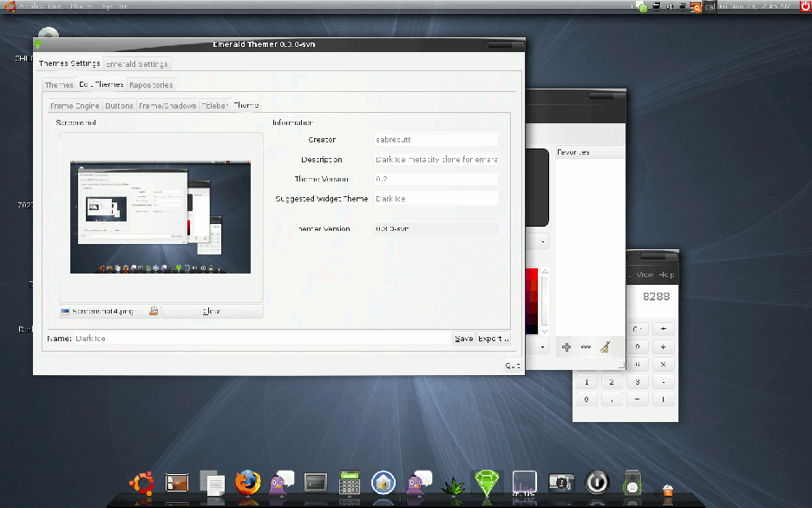Image resolution: width=812 pixels, height=508 pixels.
Task: Click the network monitor icon in the tray
Action: coord(657,7)
